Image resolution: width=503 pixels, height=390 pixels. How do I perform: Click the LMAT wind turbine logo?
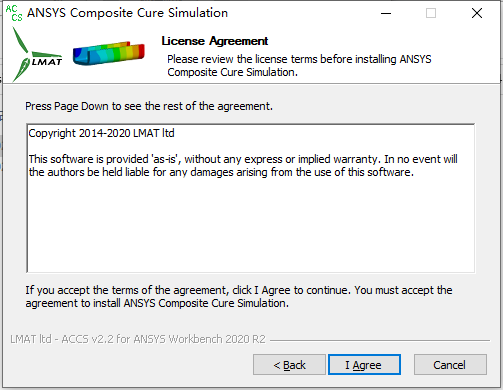37,55
